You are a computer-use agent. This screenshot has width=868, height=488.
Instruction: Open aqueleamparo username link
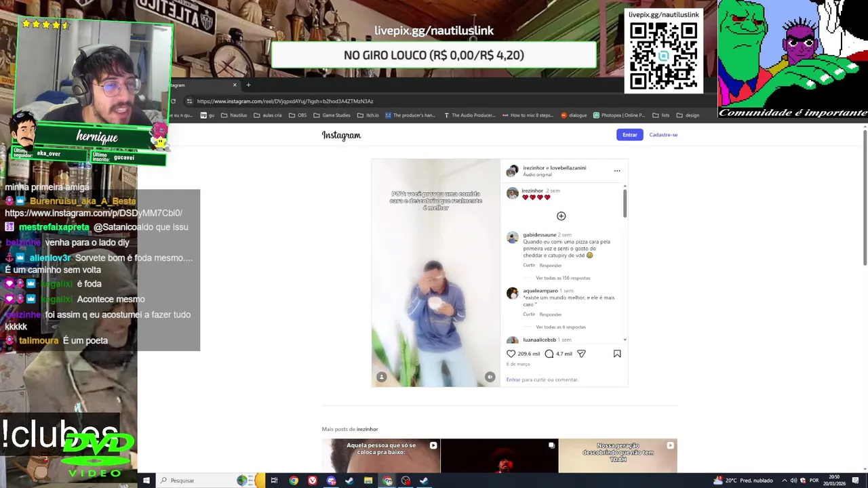[x=540, y=291]
